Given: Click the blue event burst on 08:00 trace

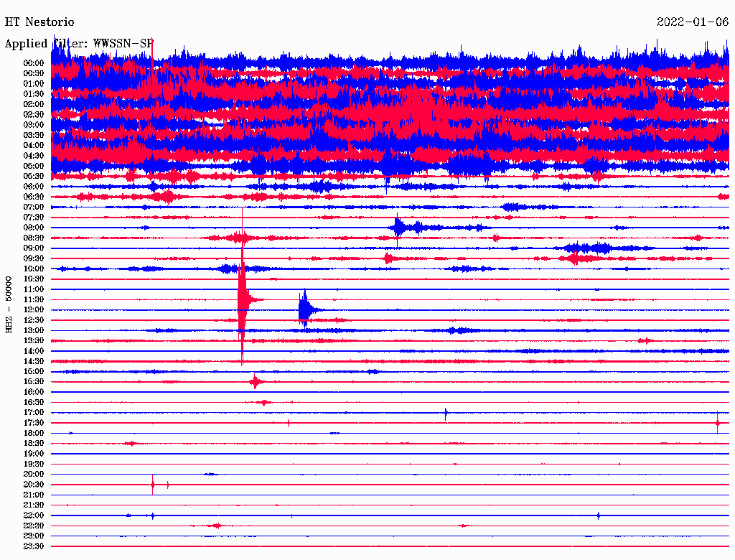Looking at the screenshot, I should pyautogui.click(x=398, y=228).
